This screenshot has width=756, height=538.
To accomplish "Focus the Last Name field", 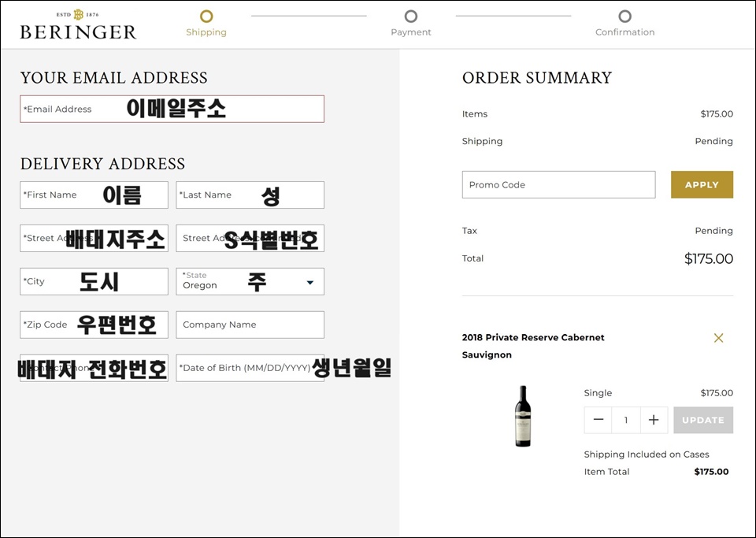I will tap(250, 195).
